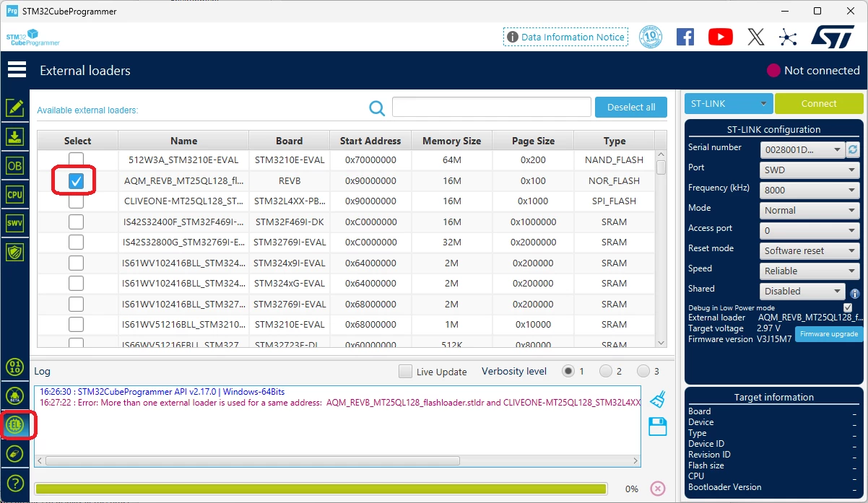Open the ST-LINK interface dropdown
868x503 pixels.
click(729, 103)
